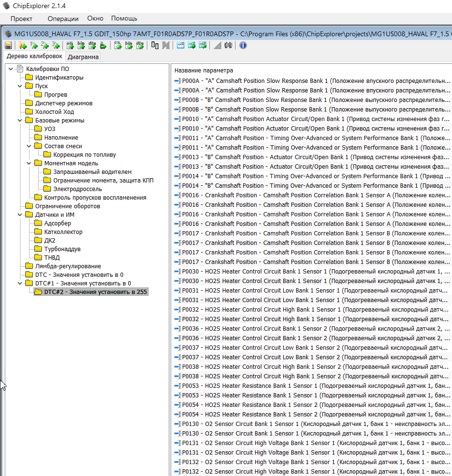Screen dimensions: 452x476
Task: Click the blue info about icon
Action: (x=243, y=45)
